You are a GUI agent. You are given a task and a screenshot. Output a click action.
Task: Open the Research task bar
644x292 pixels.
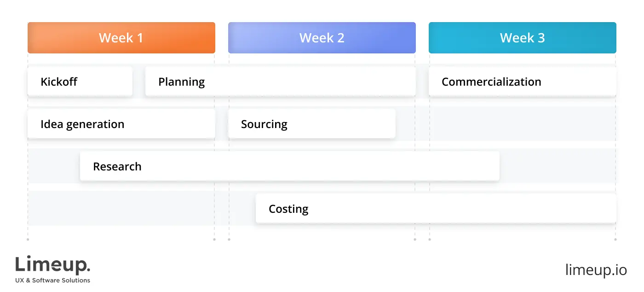point(290,166)
